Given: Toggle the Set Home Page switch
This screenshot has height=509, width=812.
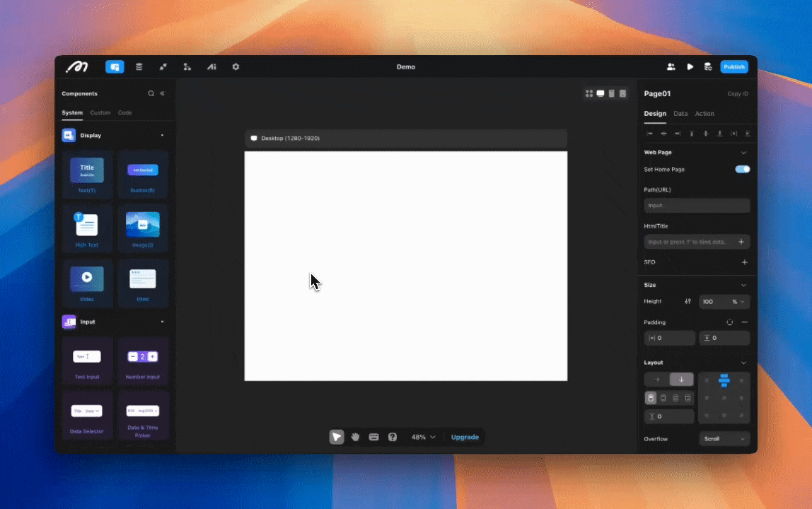Looking at the screenshot, I should click(742, 170).
